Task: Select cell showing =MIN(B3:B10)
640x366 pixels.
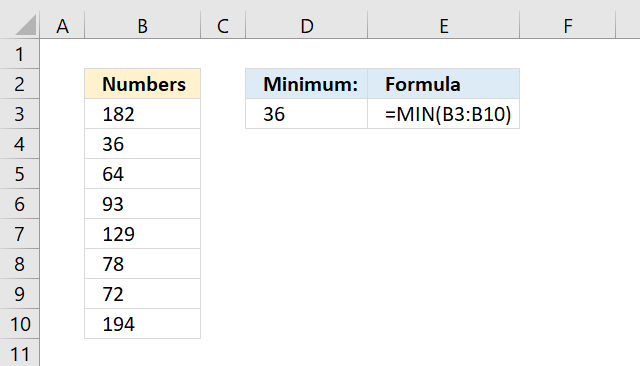Action: coord(444,114)
